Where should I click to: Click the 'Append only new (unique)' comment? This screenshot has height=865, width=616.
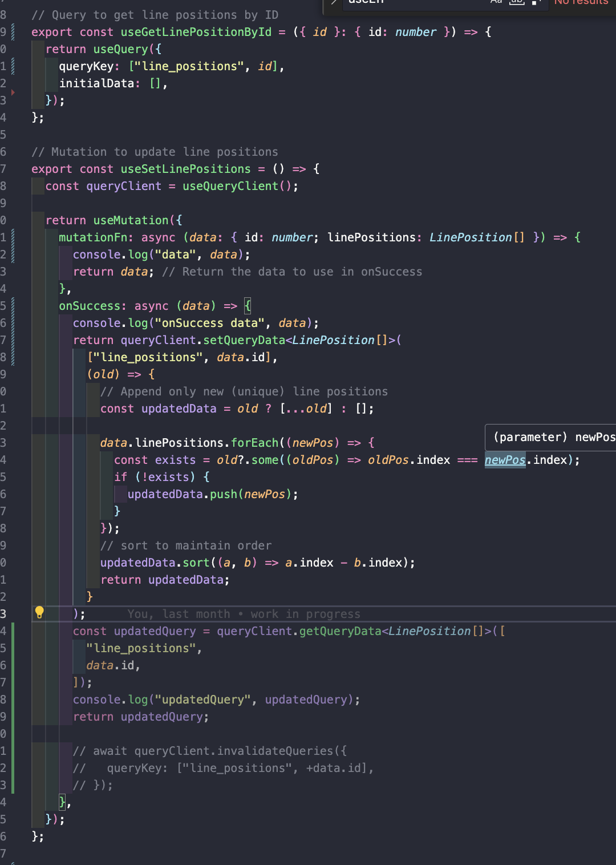click(244, 391)
